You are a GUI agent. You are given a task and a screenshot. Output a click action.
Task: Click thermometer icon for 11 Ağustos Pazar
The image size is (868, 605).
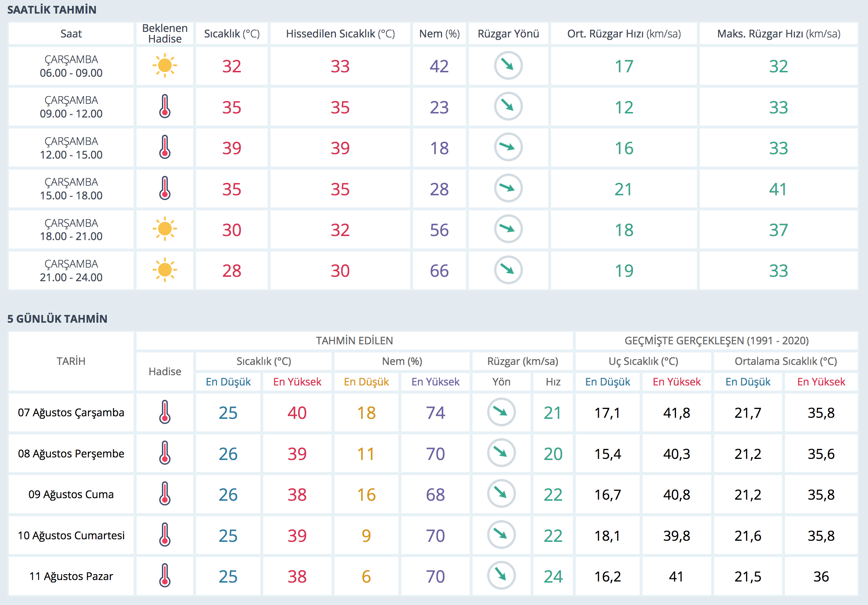[164, 576]
